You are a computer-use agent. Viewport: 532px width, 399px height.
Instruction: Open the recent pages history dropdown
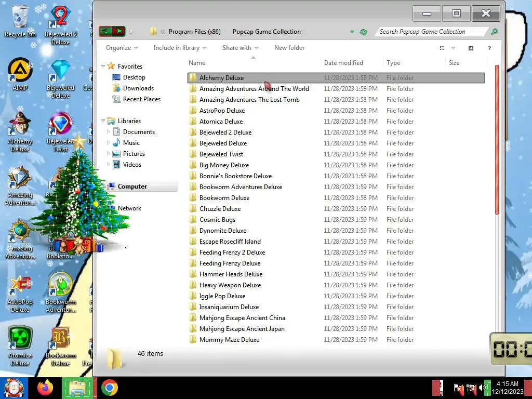[x=131, y=32]
